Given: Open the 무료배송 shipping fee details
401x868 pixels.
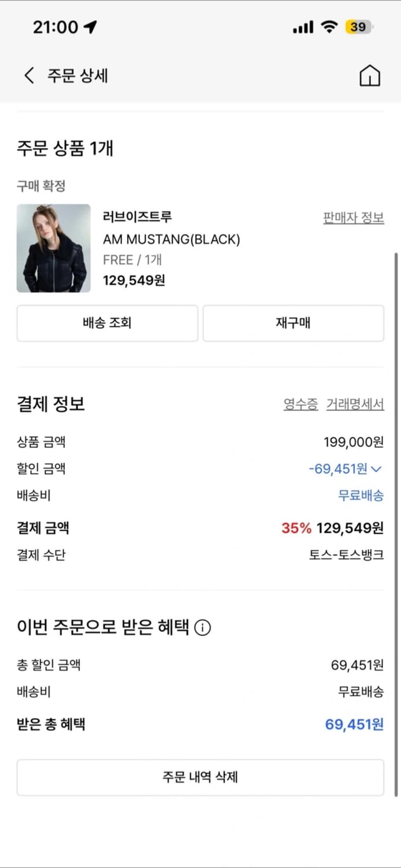Looking at the screenshot, I should point(361,496).
